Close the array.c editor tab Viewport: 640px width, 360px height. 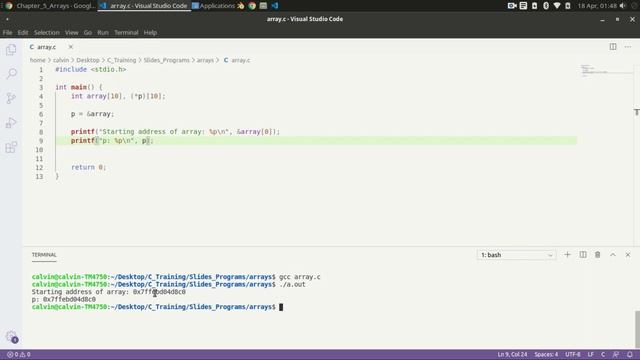(x=71, y=47)
